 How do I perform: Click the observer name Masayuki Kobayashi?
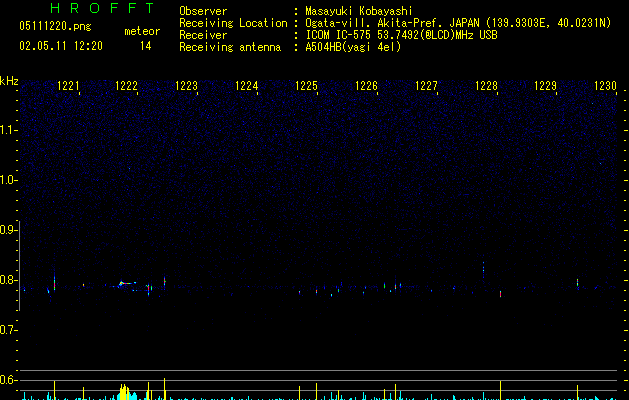359,11
